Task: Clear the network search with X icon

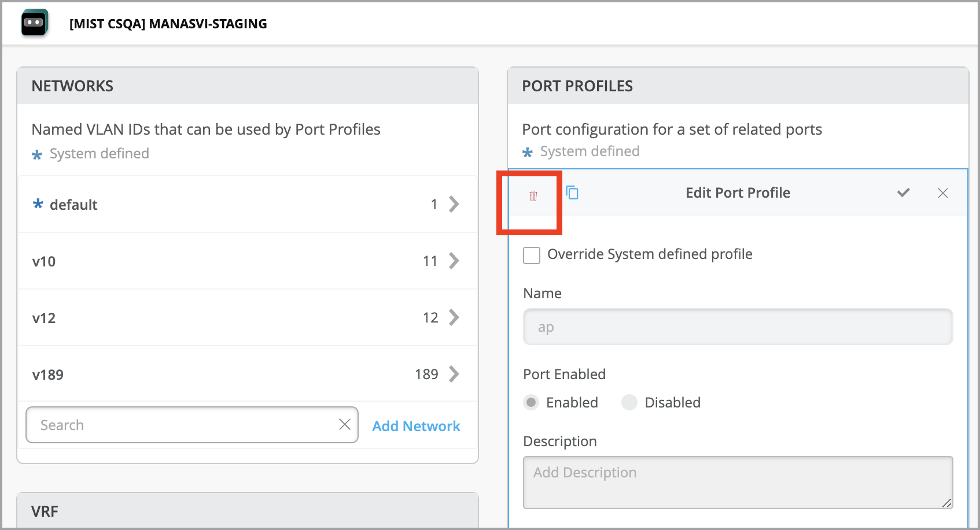Action: click(x=345, y=424)
